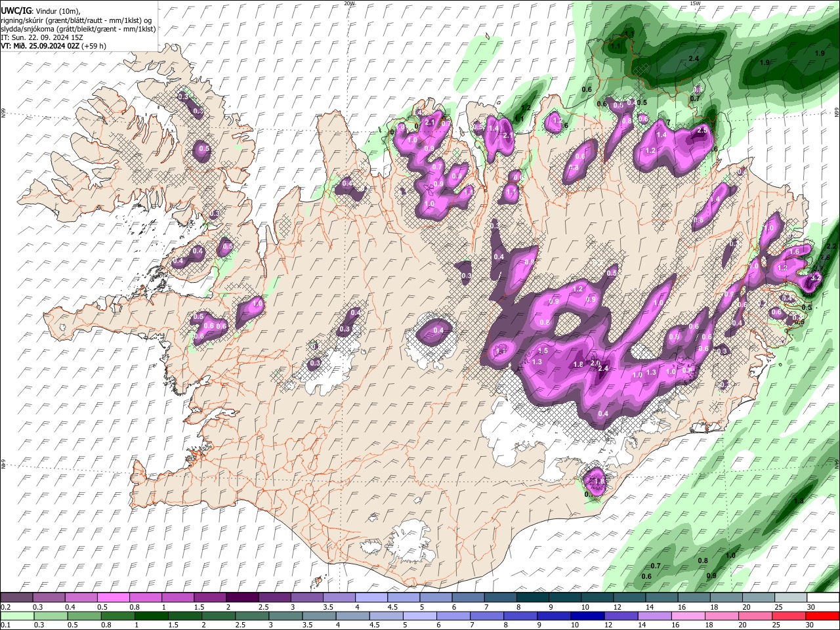Click the '1.5' snow value in the central highlands
Viewport: 840px width, 630px height.
(x=543, y=352)
